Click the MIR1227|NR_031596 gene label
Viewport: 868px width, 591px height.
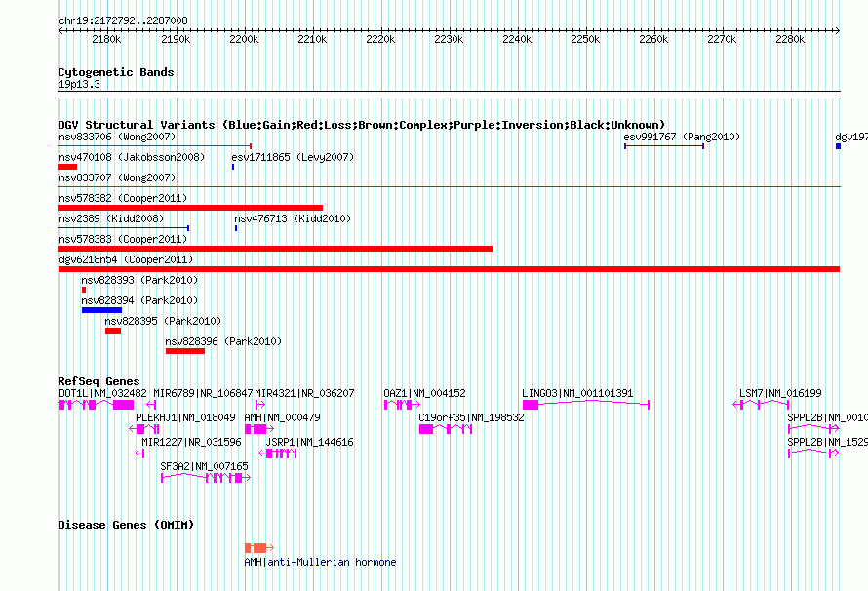click(x=191, y=442)
